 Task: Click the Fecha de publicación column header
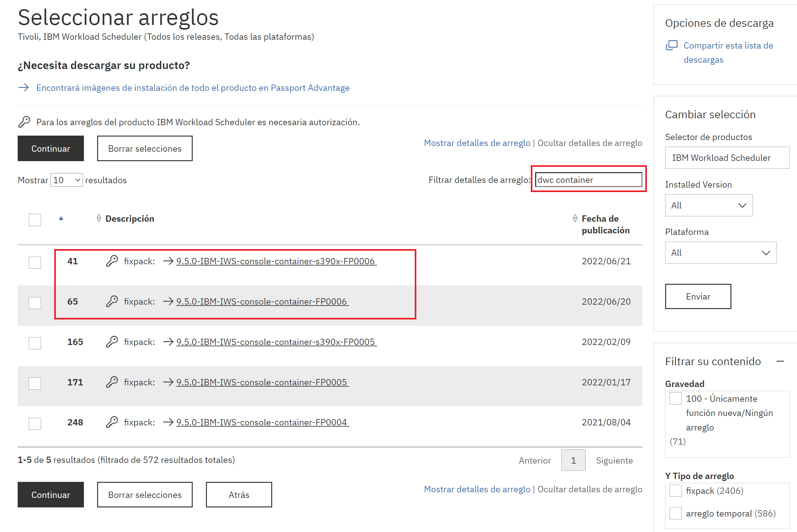click(x=606, y=224)
